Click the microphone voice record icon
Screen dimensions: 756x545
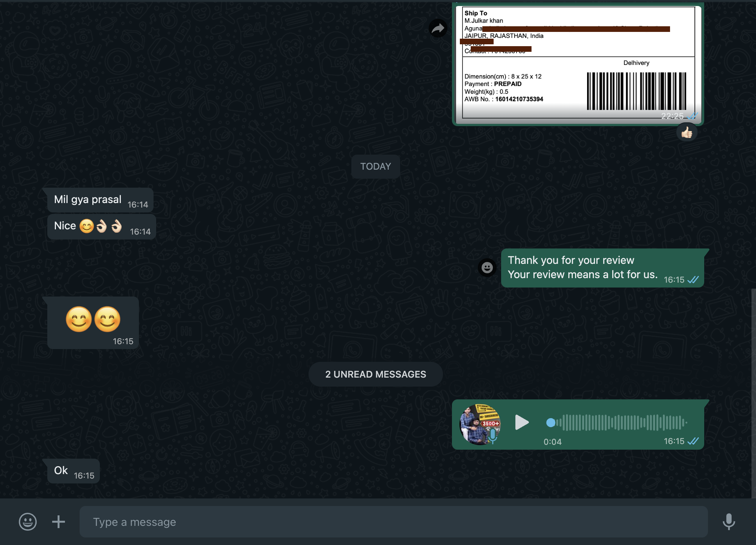click(x=729, y=522)
